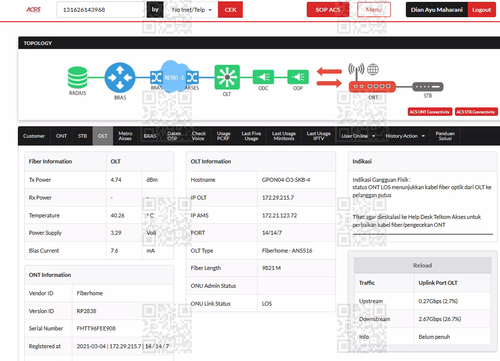Click the Registered at 2021-03-04 value
Screen dimensions: 500x361
(x=123, y=346)
